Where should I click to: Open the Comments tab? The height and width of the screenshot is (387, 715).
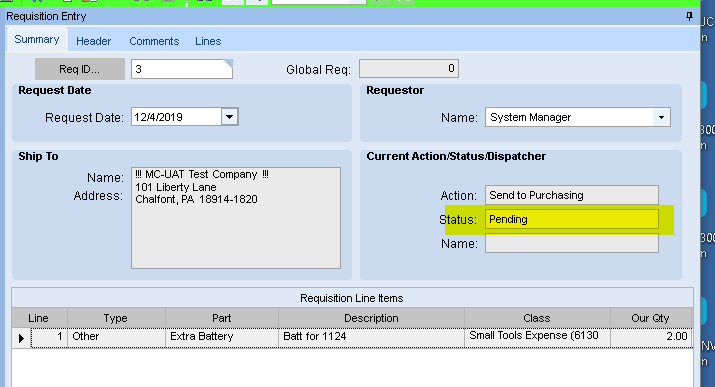pyautogui.click(x=154, y=41)
